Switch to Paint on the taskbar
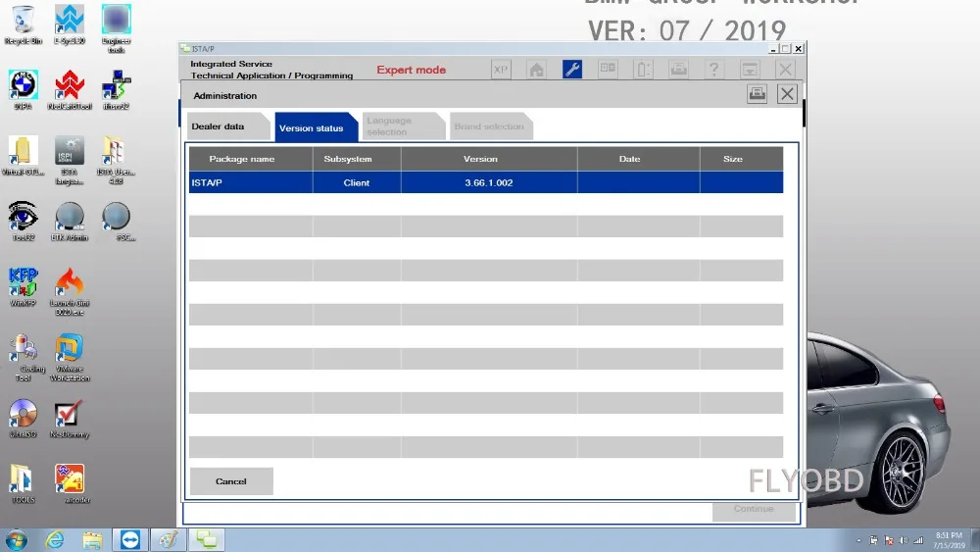 pyautogui.click(x=169, y=539)
